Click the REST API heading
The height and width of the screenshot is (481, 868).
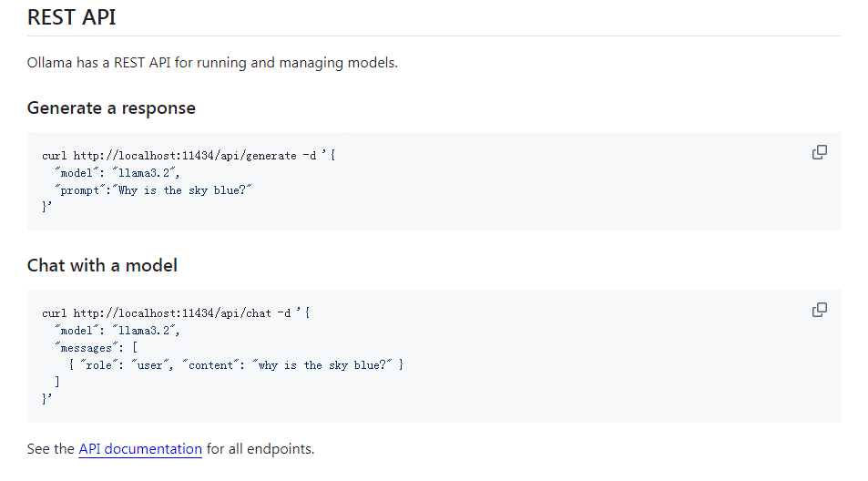point(71,17)
